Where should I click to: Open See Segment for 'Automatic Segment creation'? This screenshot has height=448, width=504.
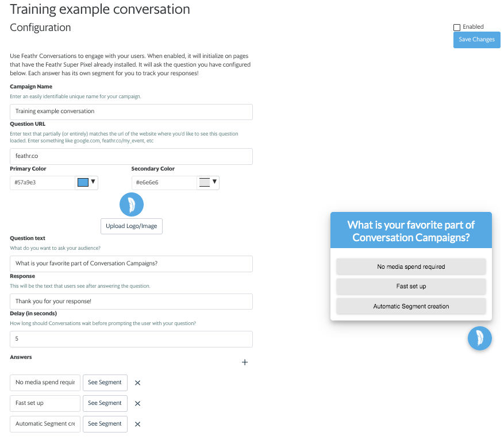click(x=105, y=424)
